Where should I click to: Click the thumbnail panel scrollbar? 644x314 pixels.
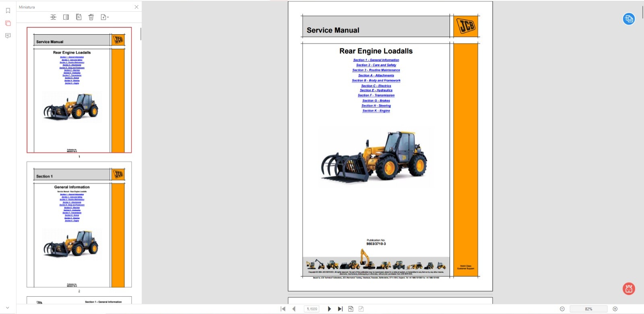pyautogui.click(x=141, y=34)
